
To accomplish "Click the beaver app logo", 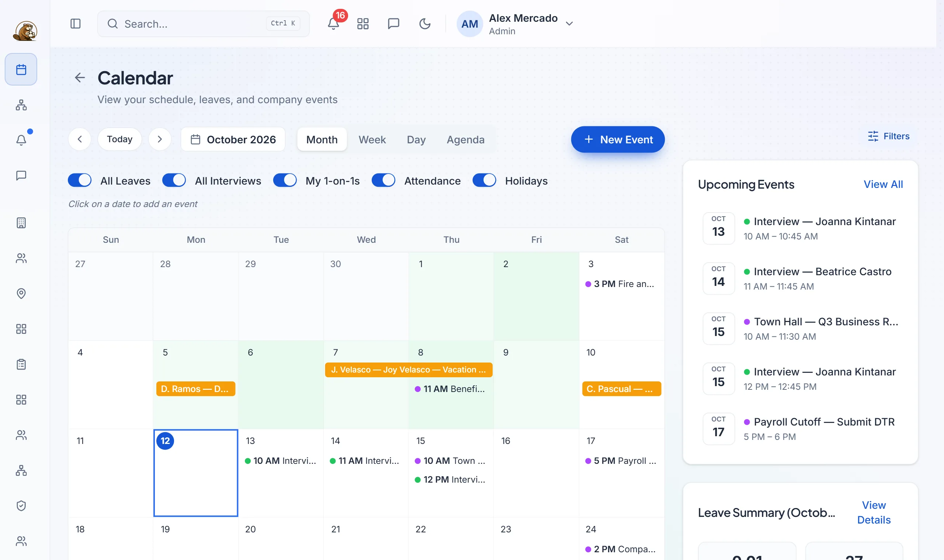I will click(x=25, y=30).
